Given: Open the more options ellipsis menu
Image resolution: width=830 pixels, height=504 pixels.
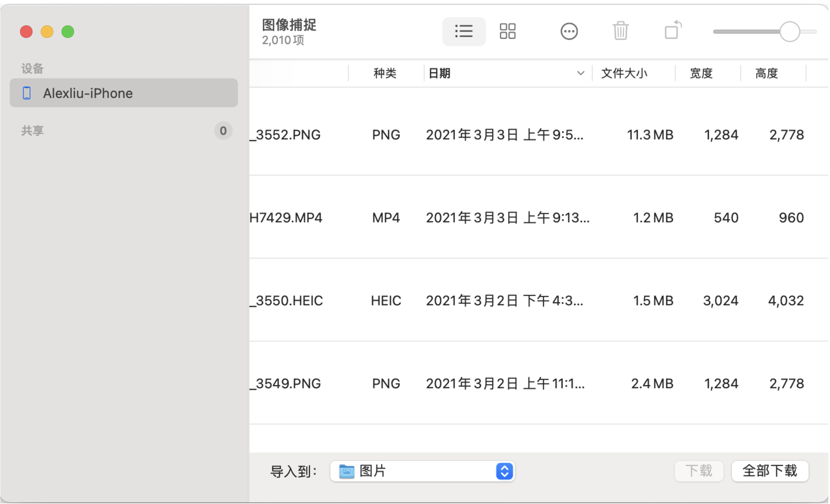Looking at the screenshot, I should [569, 31].
